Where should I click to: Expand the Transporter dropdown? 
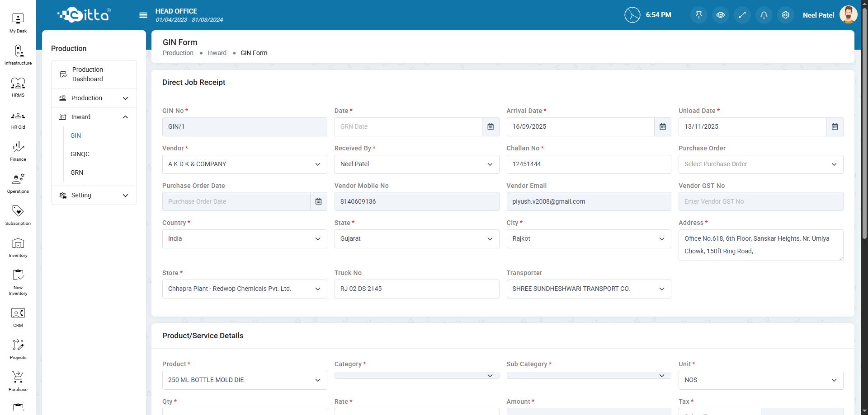[588, 289]
